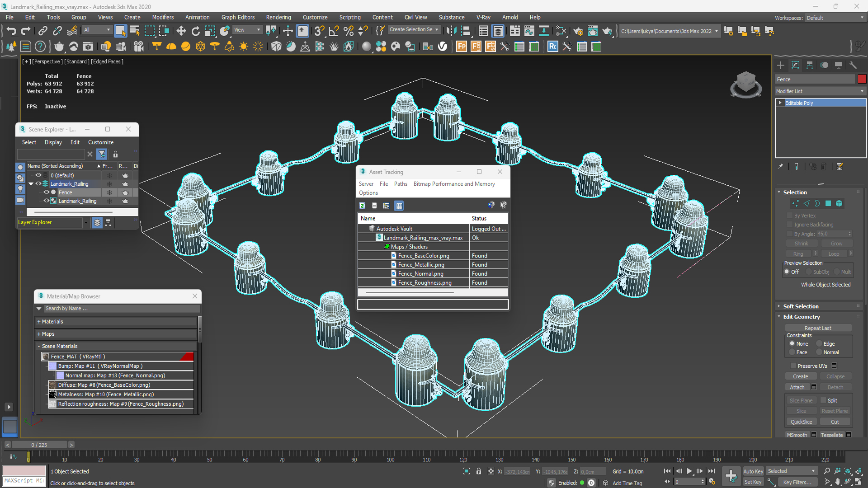Click the Fence_BaseColor.png asset entry
The image size is (868, 488).
(424, 256)
